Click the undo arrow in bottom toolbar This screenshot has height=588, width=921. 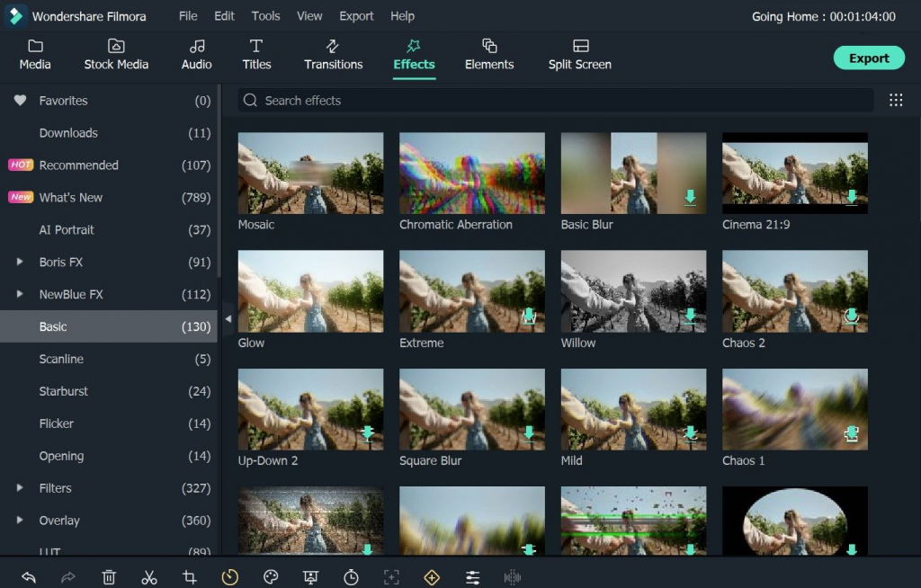[x=28, y=577]
